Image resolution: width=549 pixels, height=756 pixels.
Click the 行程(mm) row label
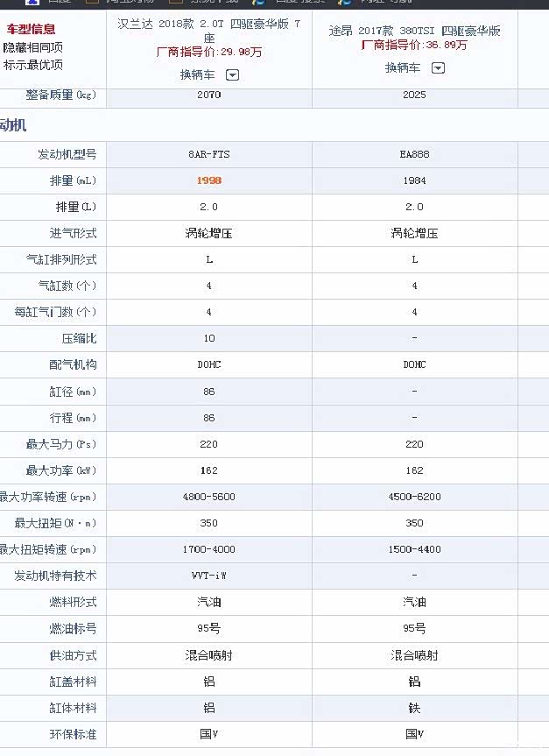tap(73, 418)
